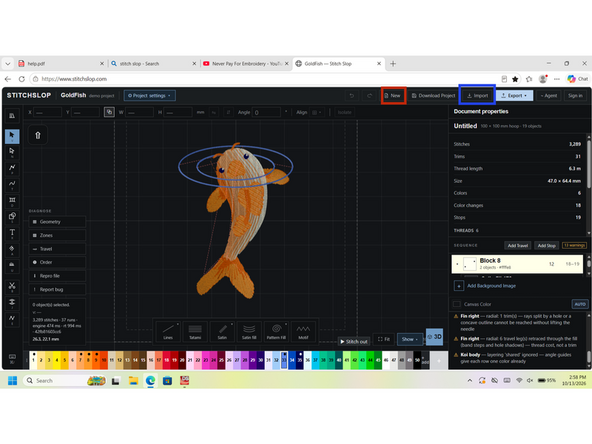Click the browser favorites star icon

515,79
